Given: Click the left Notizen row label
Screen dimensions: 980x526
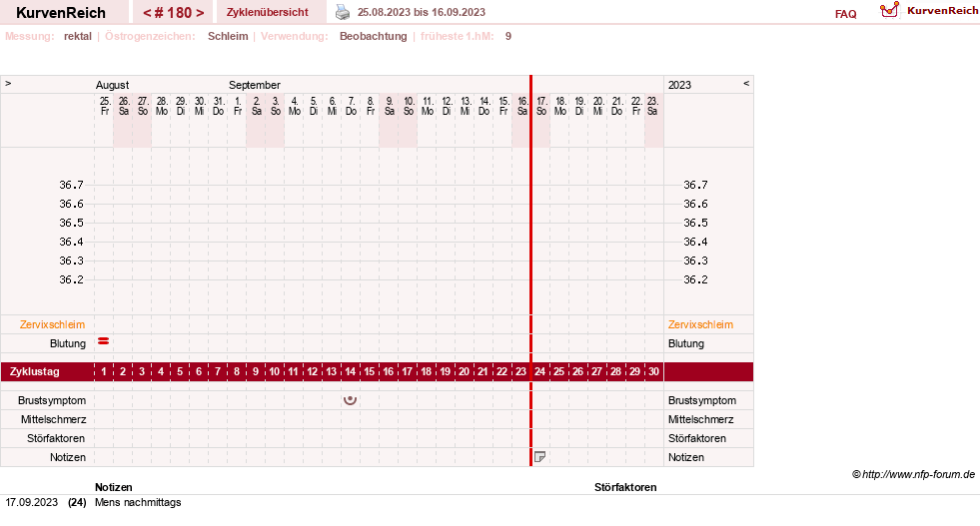Looking at the screenshot, I should click(x=68, y=457).
